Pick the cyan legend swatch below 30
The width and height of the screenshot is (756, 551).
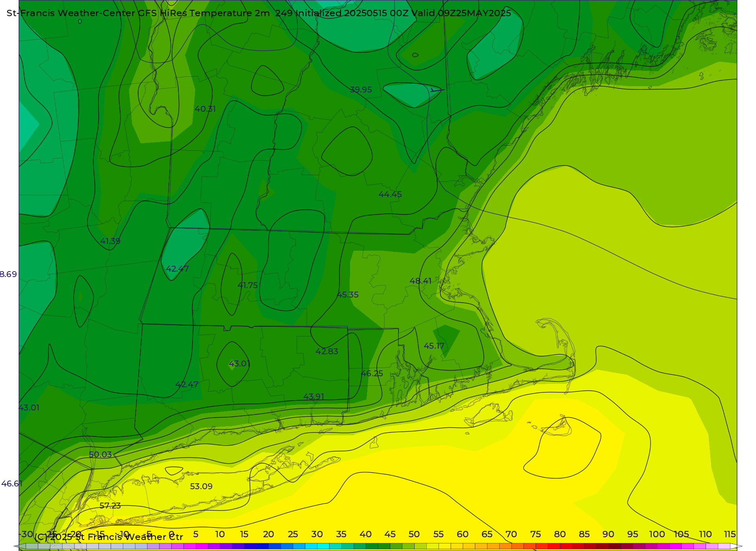(x=311, y=546)
